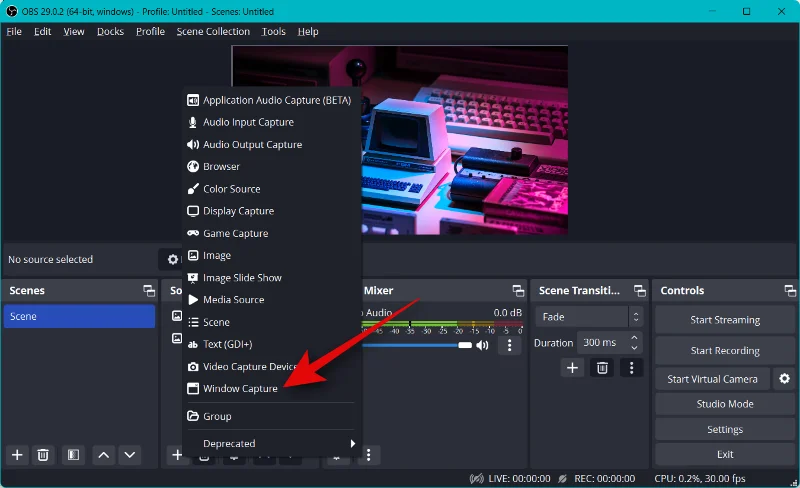Decrease transition duration with the down stepper
This screenshot has width=800, height=488.
(x=634, y=348)
